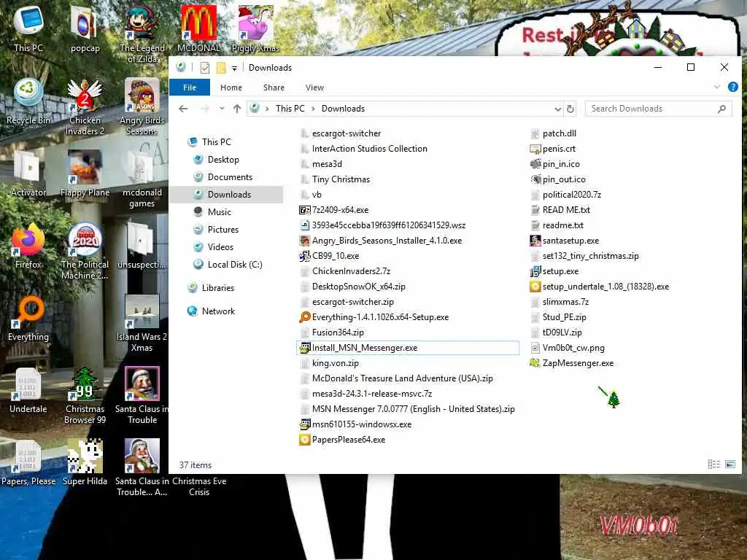Go back in Explorer navigation
The image size is (747, 560).
click(x=183, y=109)
